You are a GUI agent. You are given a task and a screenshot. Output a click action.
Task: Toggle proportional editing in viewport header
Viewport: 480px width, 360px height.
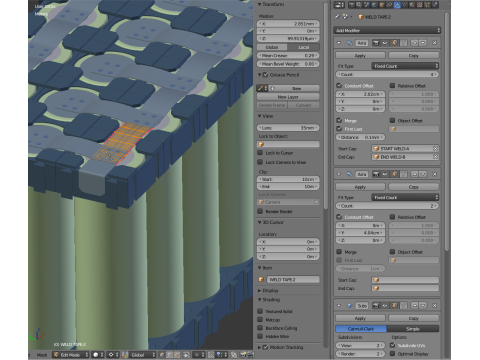point(199,355)
